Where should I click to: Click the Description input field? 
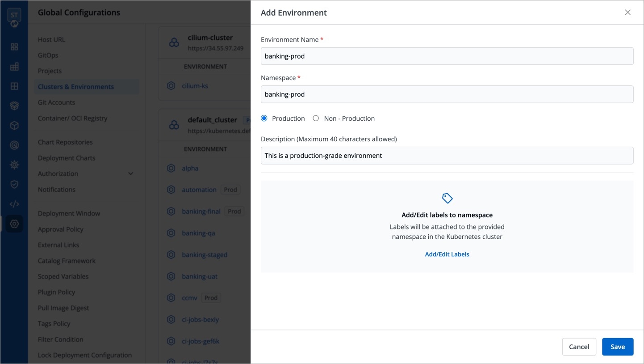coord(447,156)
